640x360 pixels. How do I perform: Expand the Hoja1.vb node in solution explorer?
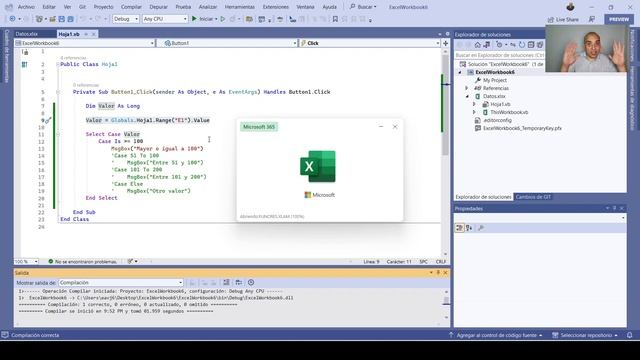pos(474,104)
